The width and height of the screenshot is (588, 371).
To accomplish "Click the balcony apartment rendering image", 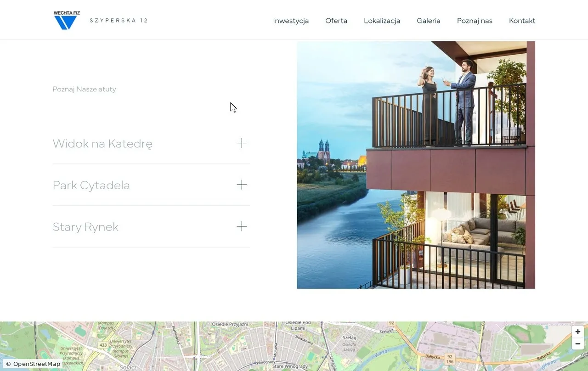I will tap(416, 165).
